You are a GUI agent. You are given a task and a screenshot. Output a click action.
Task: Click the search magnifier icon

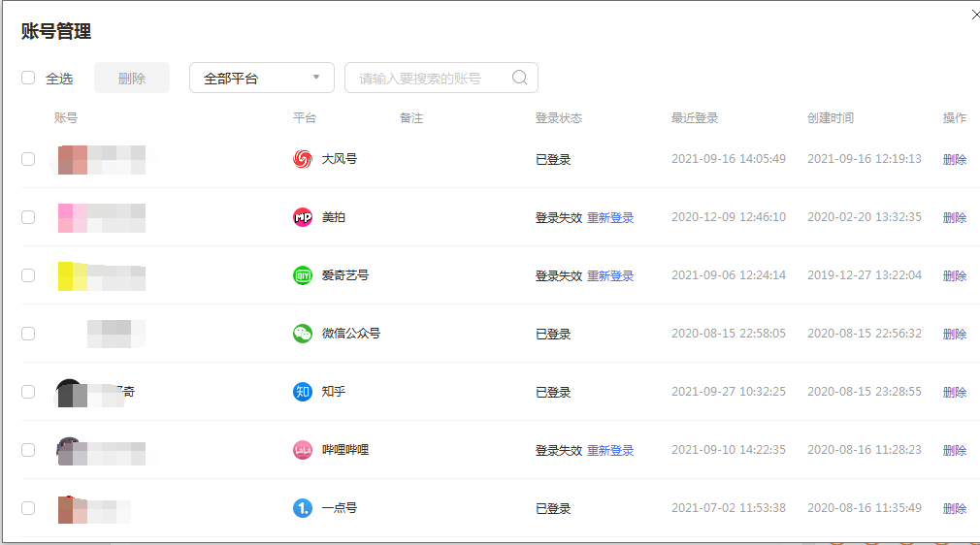(519, 78)
